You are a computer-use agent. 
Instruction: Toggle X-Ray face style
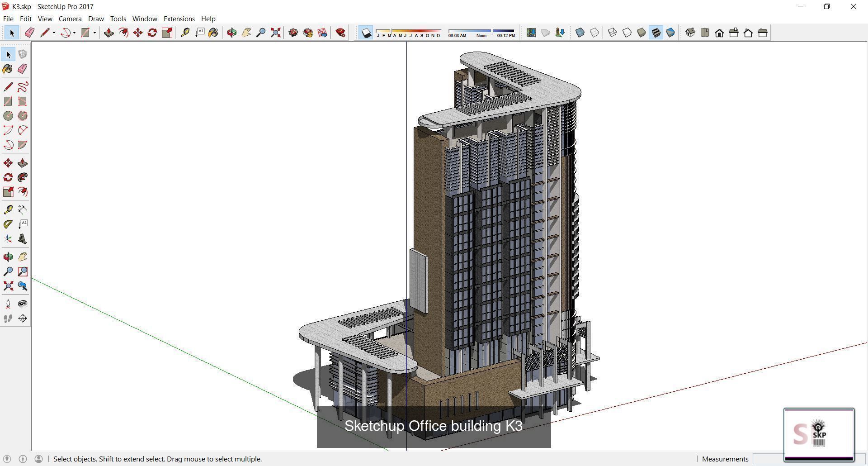click(580, 33)
